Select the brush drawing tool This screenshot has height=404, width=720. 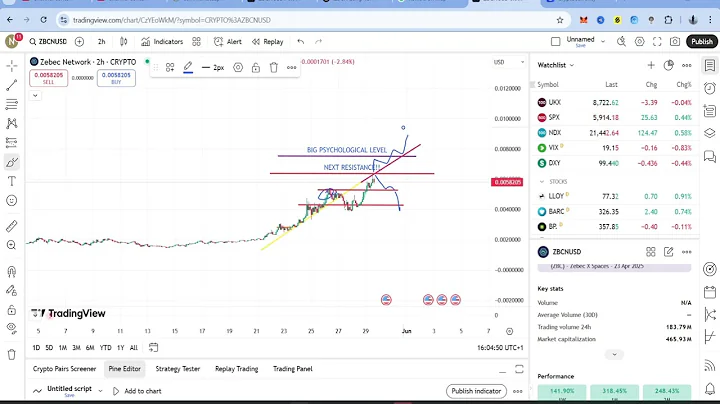(12, 162)
